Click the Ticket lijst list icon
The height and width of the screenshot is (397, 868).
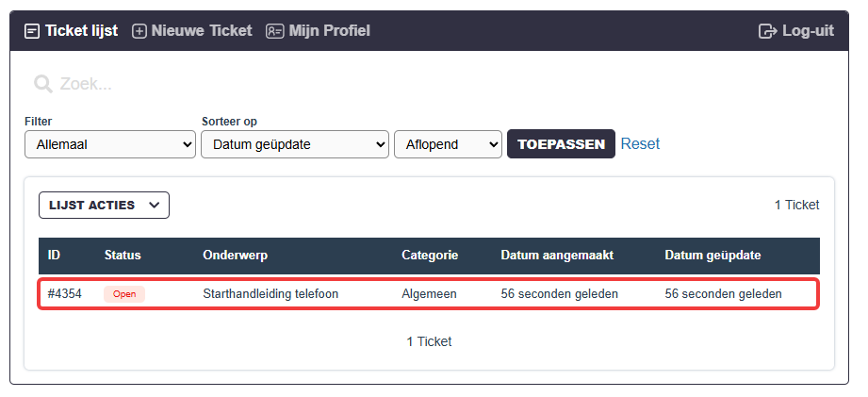pyautogui.click(x=32, y=31)
